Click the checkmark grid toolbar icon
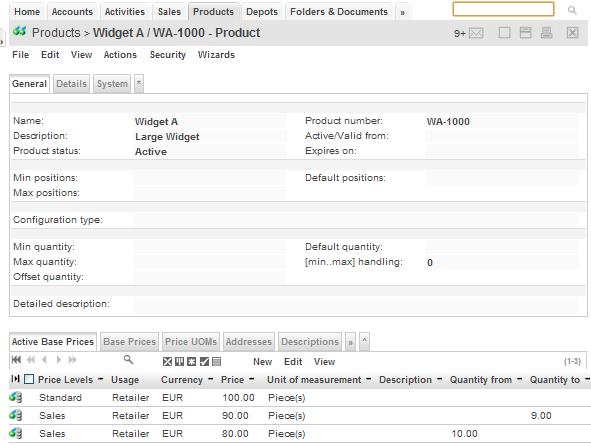This screenshot has width=591, height=446. click(x=204, y=362)
